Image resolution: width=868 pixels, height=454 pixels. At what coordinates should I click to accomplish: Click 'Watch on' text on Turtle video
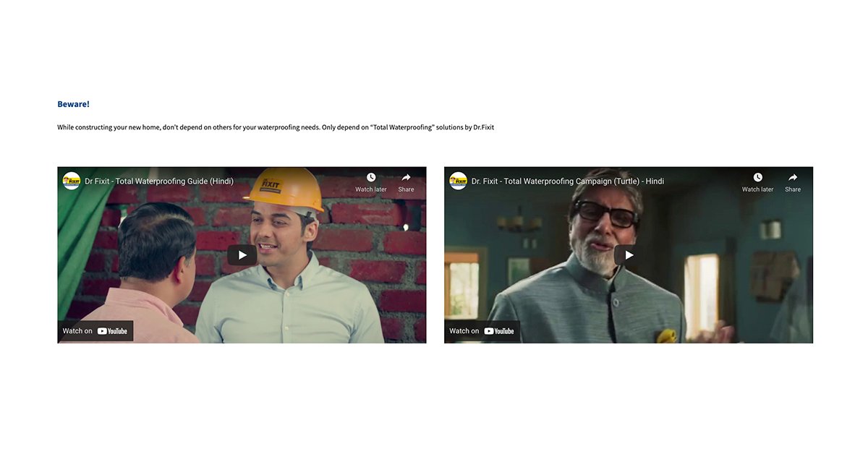click(464, 331)
